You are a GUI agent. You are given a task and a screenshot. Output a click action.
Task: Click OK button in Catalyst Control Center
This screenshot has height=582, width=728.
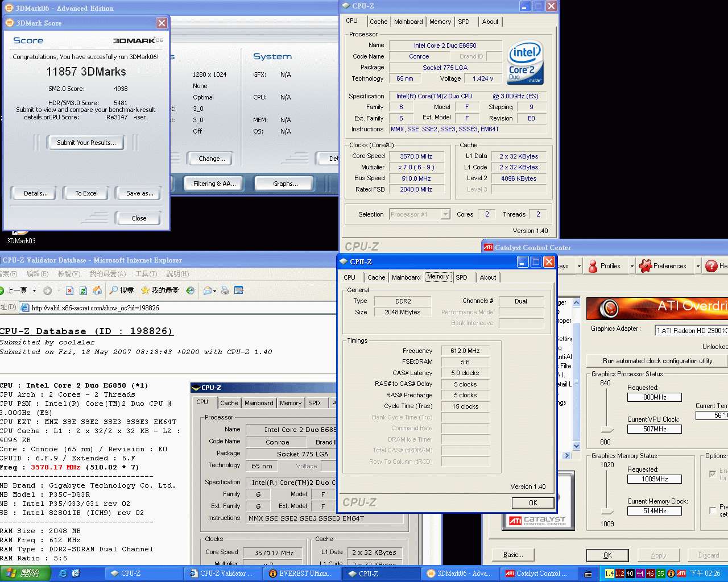tap(607, 555)
